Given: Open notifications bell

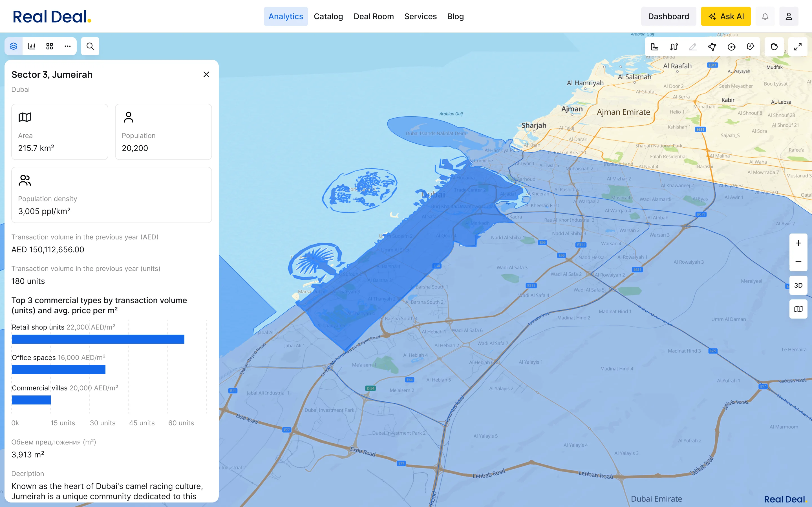Looking at the screenshot, I should coord(765,16).
